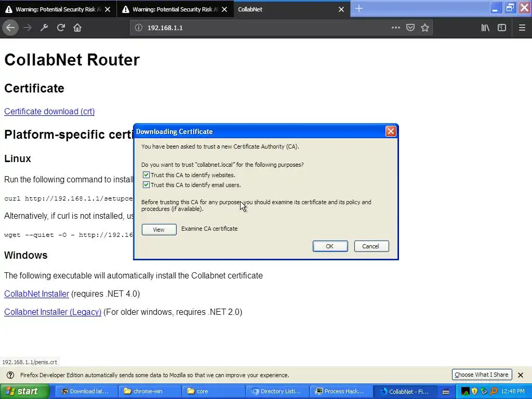Open Process Hacker graph tray icon
532x399 pixels.
coord(465,392)
